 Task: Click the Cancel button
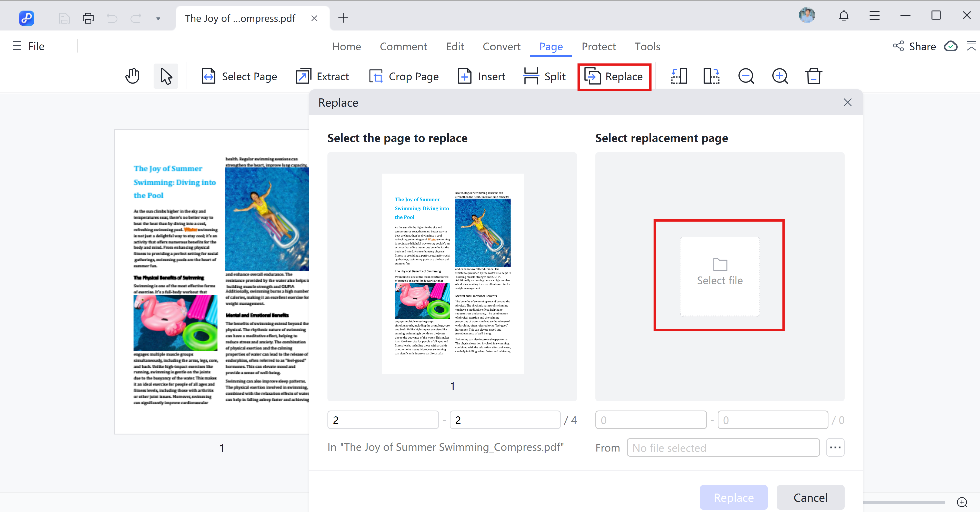[x=810, y=497]
